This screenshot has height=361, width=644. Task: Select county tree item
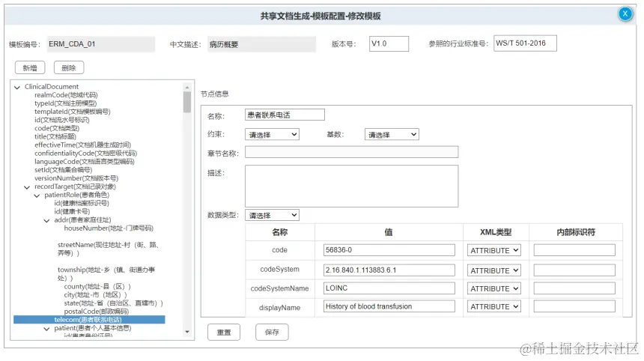97,286
